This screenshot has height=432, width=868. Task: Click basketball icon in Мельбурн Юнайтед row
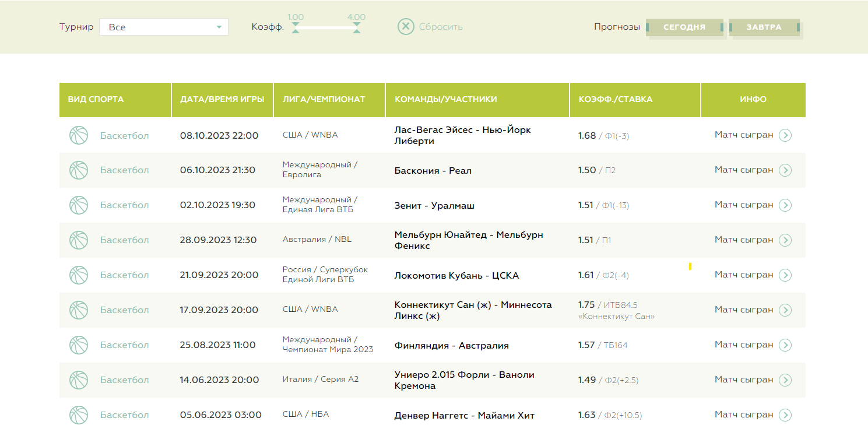[79, 240]
